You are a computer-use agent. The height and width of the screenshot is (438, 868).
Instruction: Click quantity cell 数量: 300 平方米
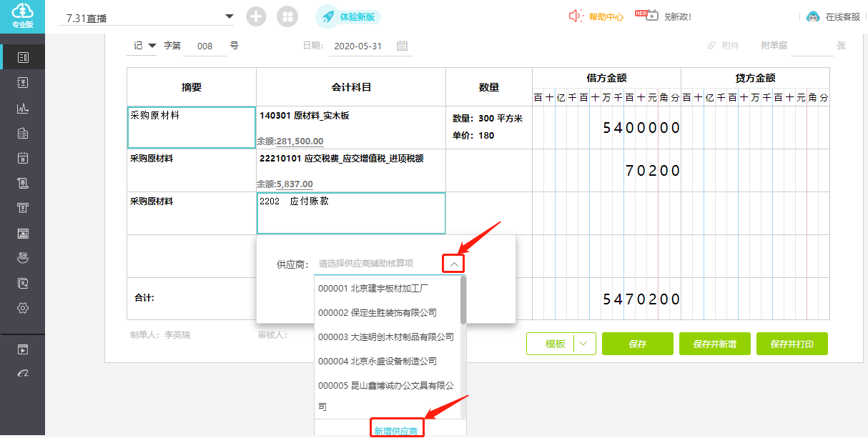[x=488, y=119]
